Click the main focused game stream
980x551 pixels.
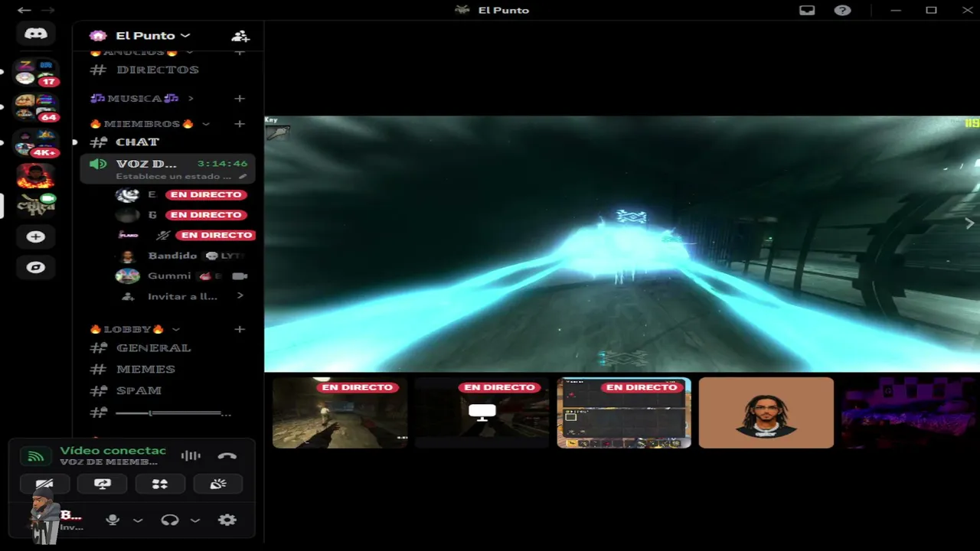(x=622, y=244)
